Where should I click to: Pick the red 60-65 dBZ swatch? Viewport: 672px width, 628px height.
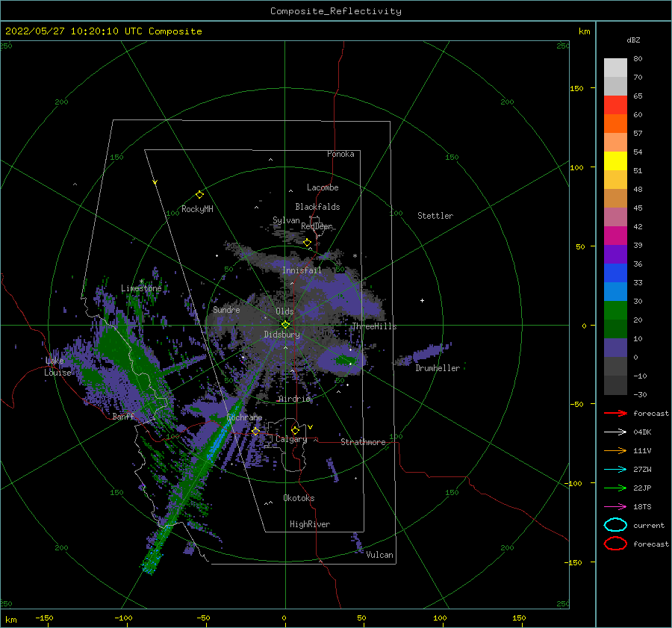(x=615, y=105)
